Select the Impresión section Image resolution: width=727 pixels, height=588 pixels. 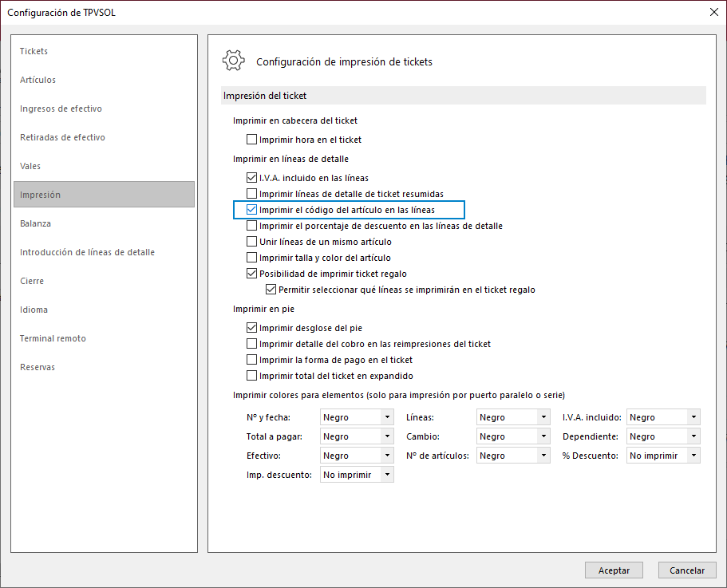(104, 194)
